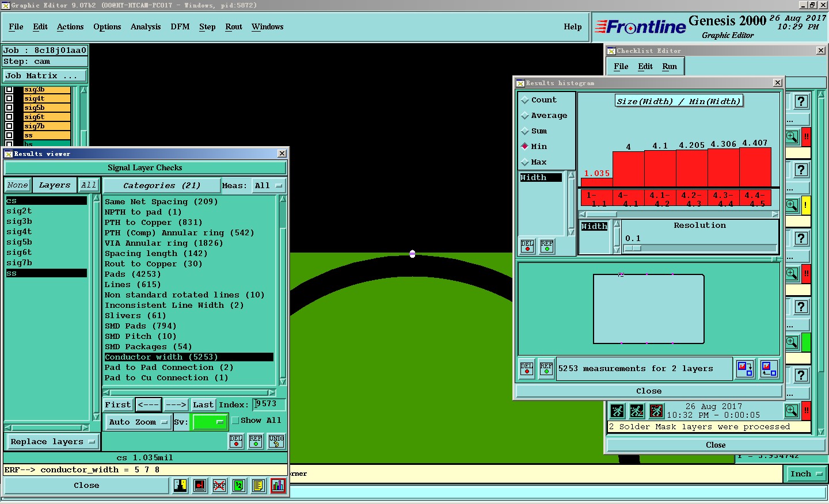Click the crossed-out REF icon
Image resolution: width=829 pixels, height=504 pixels.
tap(219, 486)
